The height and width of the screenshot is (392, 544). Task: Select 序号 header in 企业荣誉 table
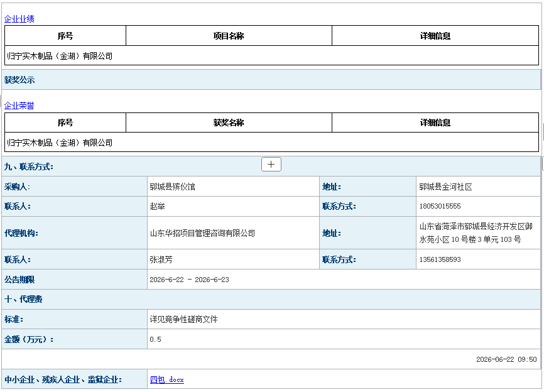click(65, 122)
